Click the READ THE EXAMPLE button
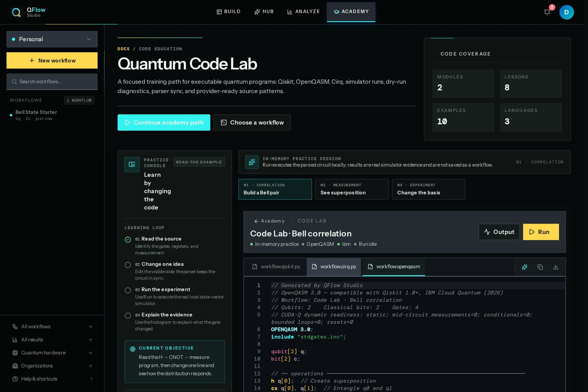The height and width of the screenshot is (392, 588). click(199, 162)
